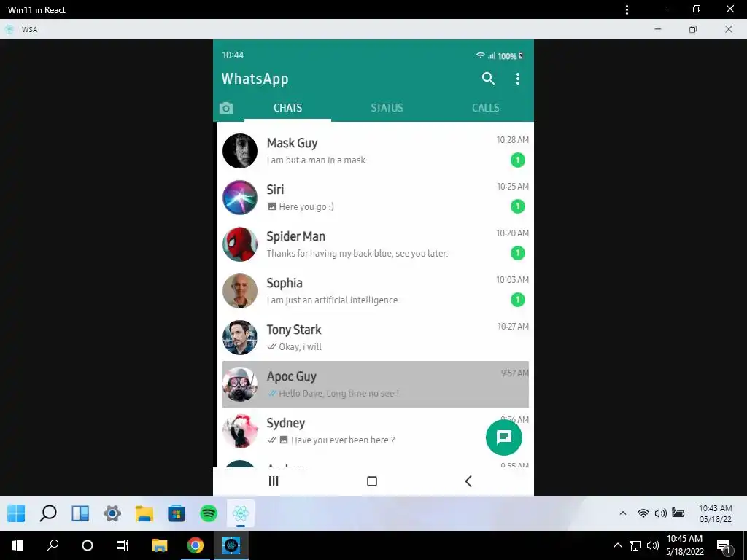Open the Sophia chat name

point(285,283)
